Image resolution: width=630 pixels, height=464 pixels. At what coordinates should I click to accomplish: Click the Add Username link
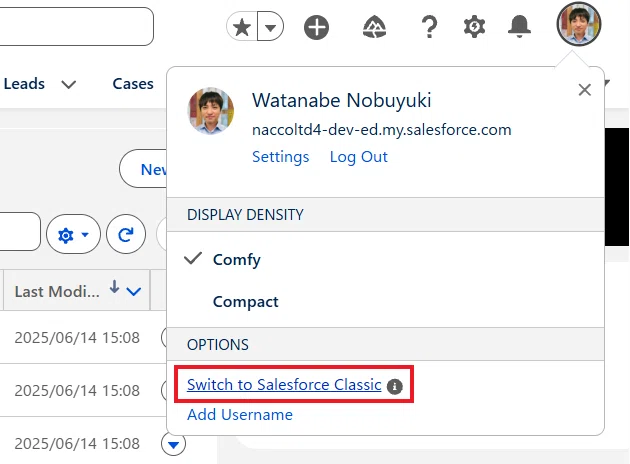coord(240,415)
